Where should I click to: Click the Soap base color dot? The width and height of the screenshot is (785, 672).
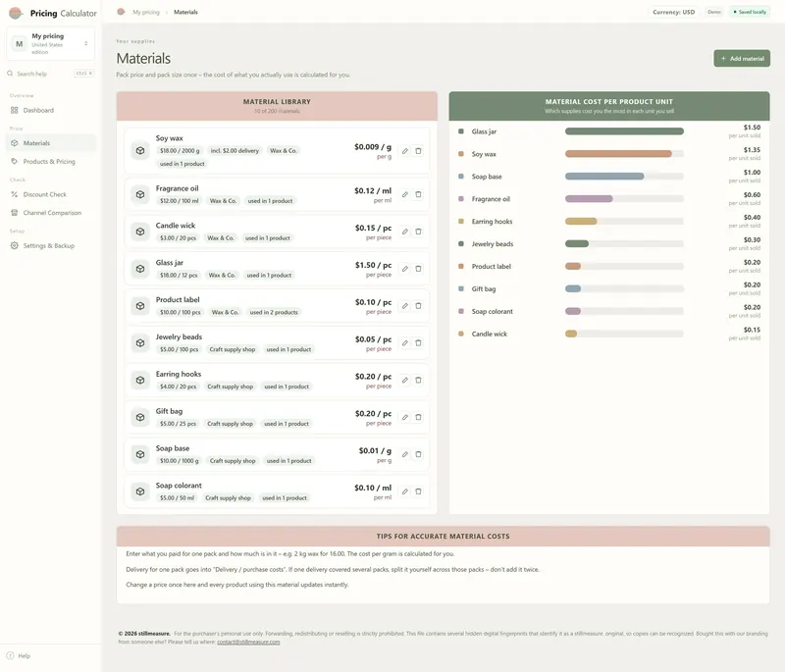[460, 177]
